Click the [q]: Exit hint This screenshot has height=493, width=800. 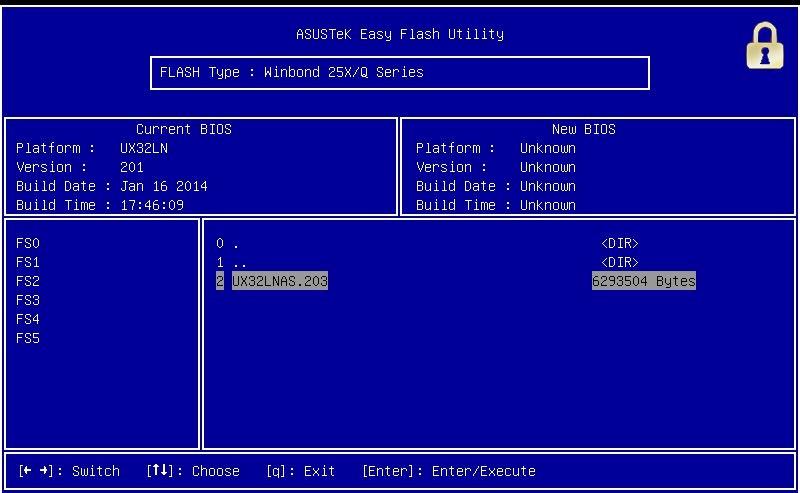point(301,471)
